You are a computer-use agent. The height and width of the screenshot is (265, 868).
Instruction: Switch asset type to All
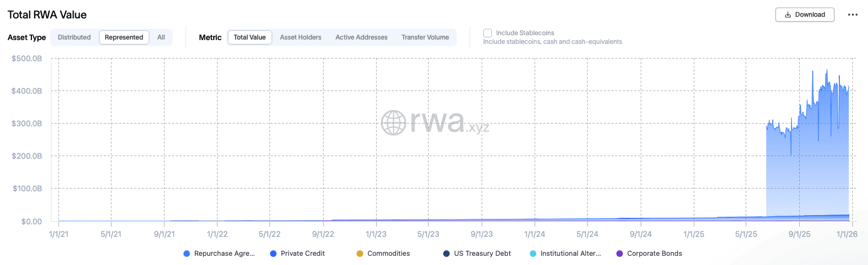click(161, 37)
